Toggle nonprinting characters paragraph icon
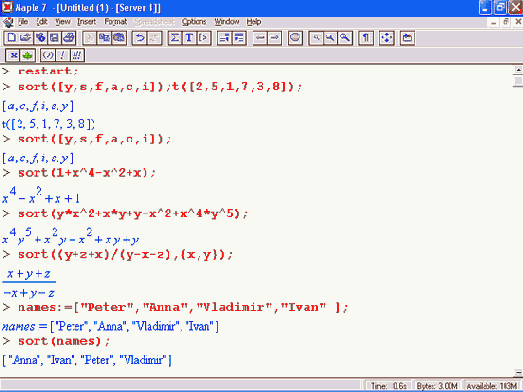Viewport: 523px width, 392px height. 366,38
